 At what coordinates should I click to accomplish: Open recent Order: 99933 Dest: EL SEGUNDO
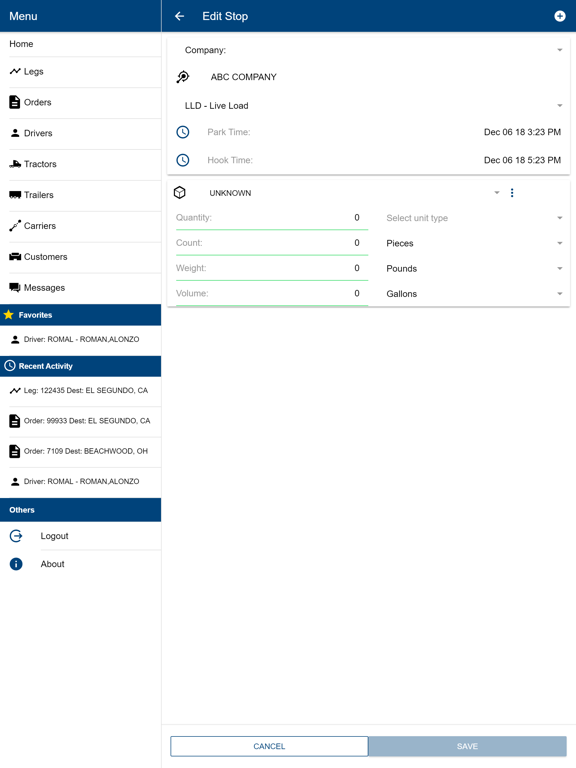click(80, 421)
